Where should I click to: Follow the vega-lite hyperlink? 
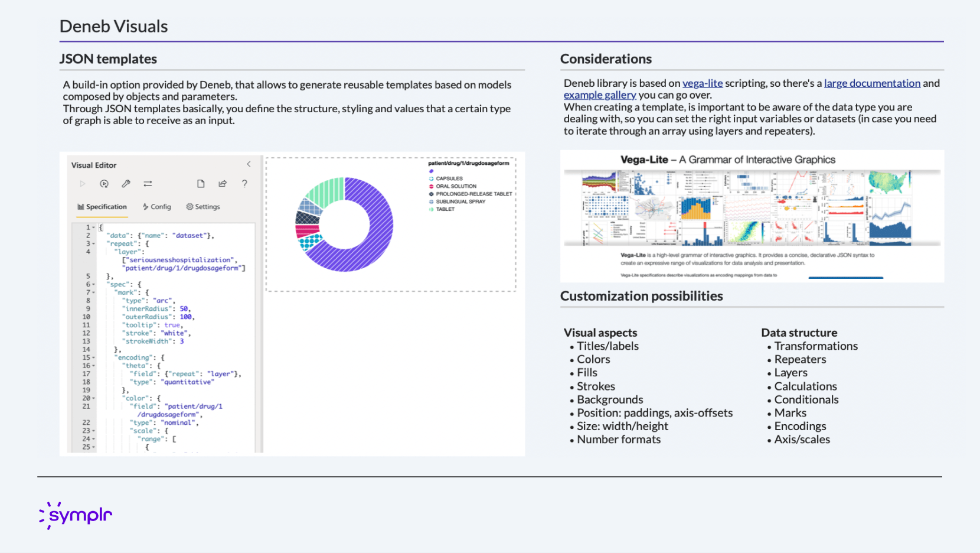pyautogui.click(x=702, y=83)
